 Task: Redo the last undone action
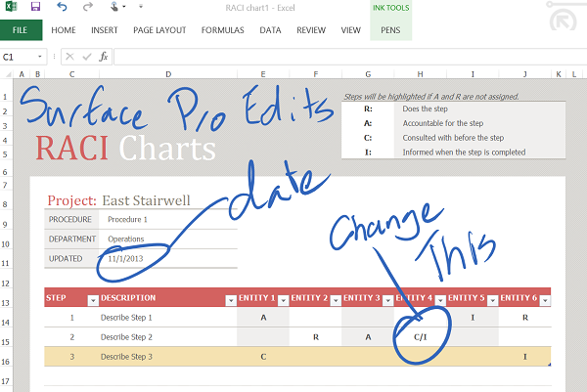coord(88,7)
